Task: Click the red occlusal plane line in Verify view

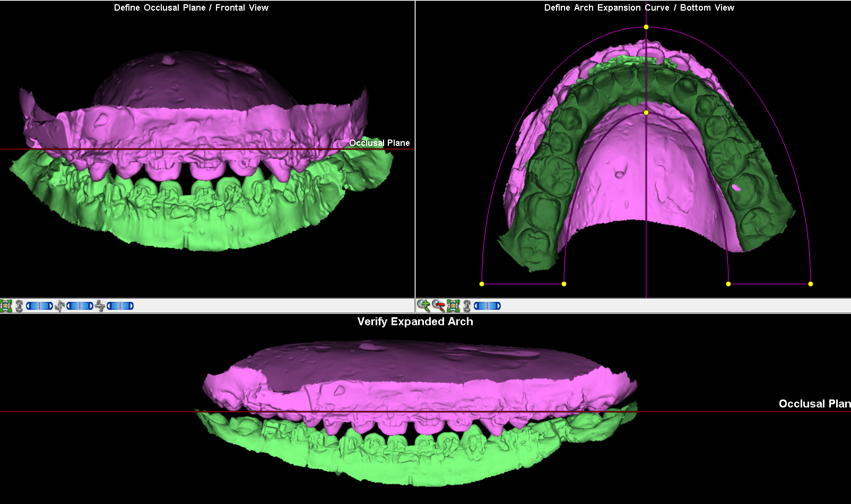Action: (x=425, y=411)
